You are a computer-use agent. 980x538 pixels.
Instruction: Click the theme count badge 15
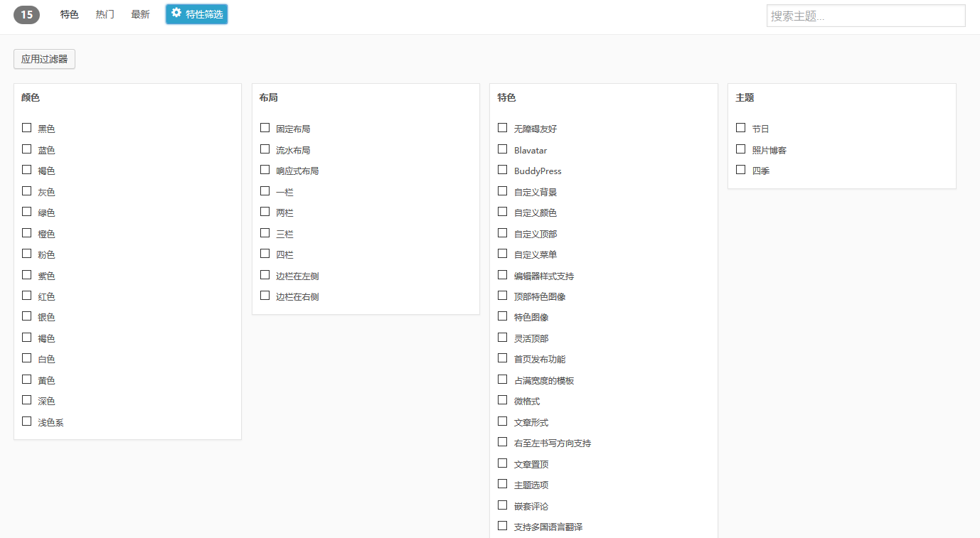point(26,14)
